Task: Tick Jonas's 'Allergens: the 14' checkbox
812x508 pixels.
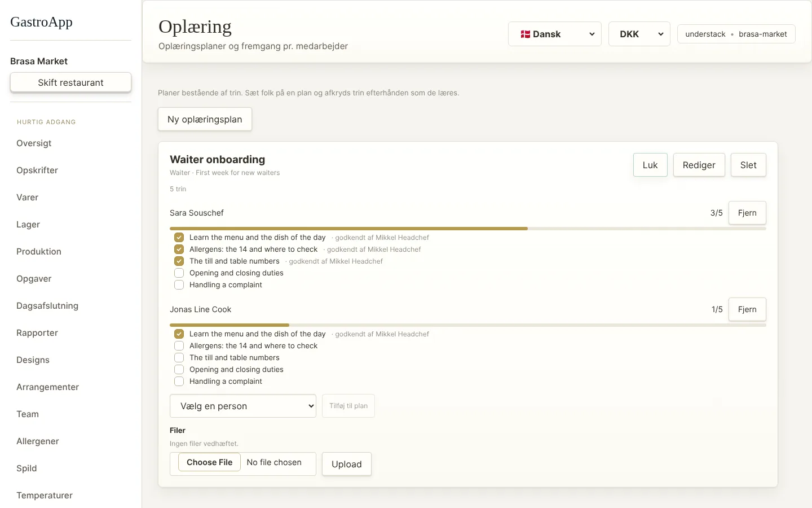Action: coord(179,346)
